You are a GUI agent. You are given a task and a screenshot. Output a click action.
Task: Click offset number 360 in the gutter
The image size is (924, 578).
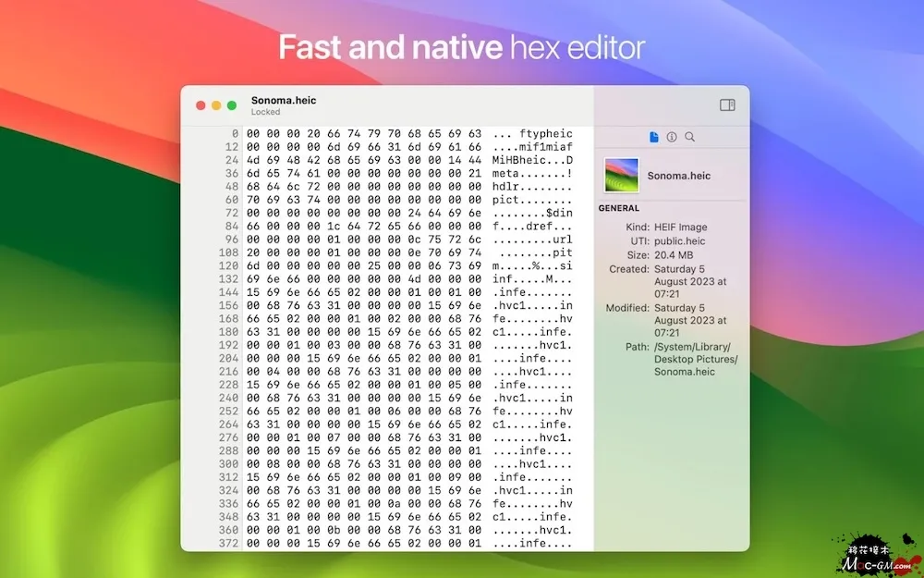(228, 530)
